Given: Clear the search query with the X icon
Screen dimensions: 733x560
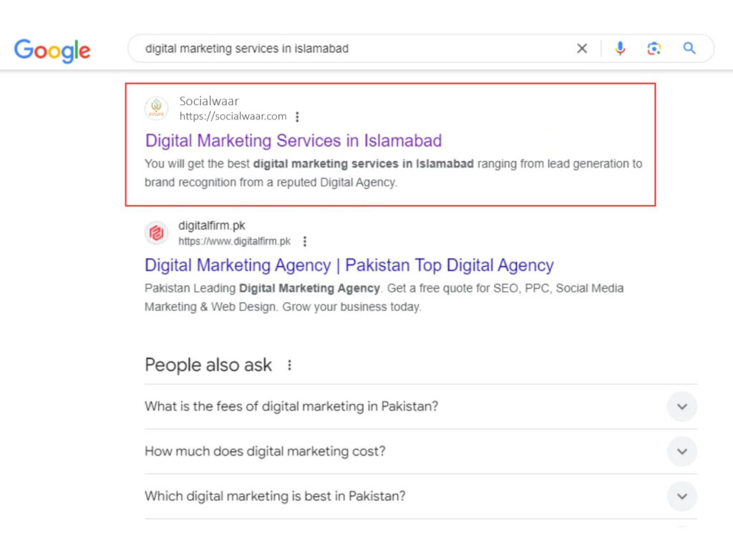Looking at the screenshot, I should [581, 48].
